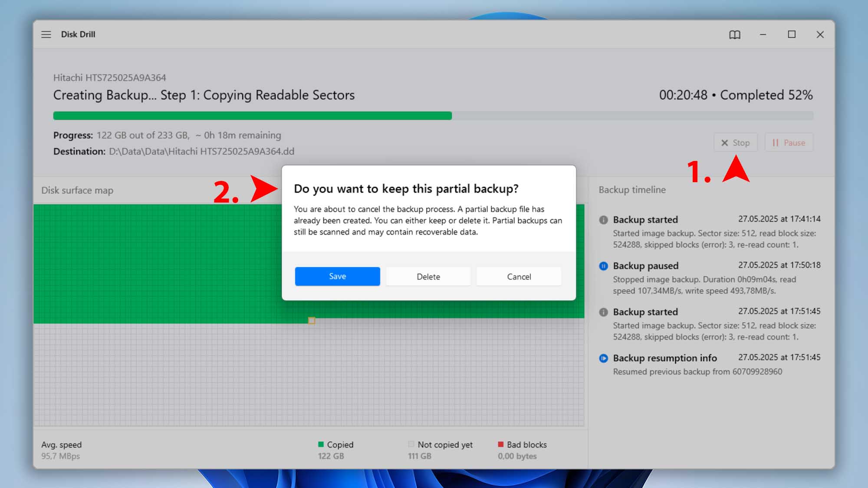
Task: Click the Backup paused timeline icon
Action: tap(603, 266)
